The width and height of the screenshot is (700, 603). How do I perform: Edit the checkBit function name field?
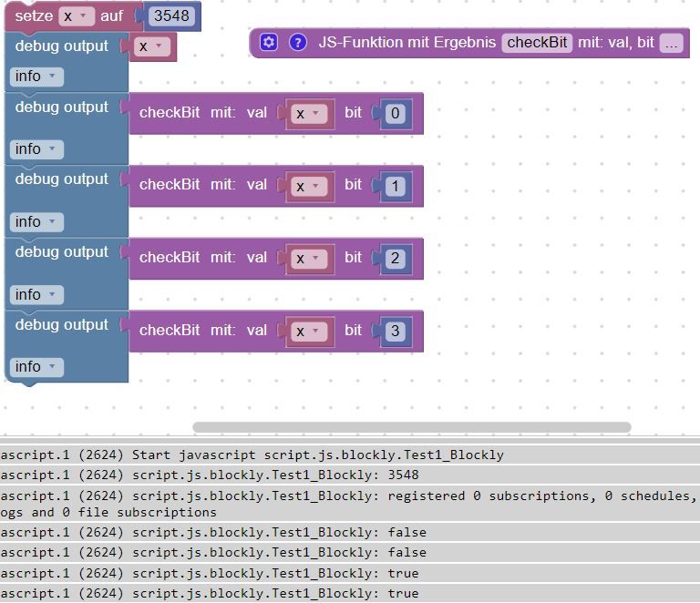[537, 43]
